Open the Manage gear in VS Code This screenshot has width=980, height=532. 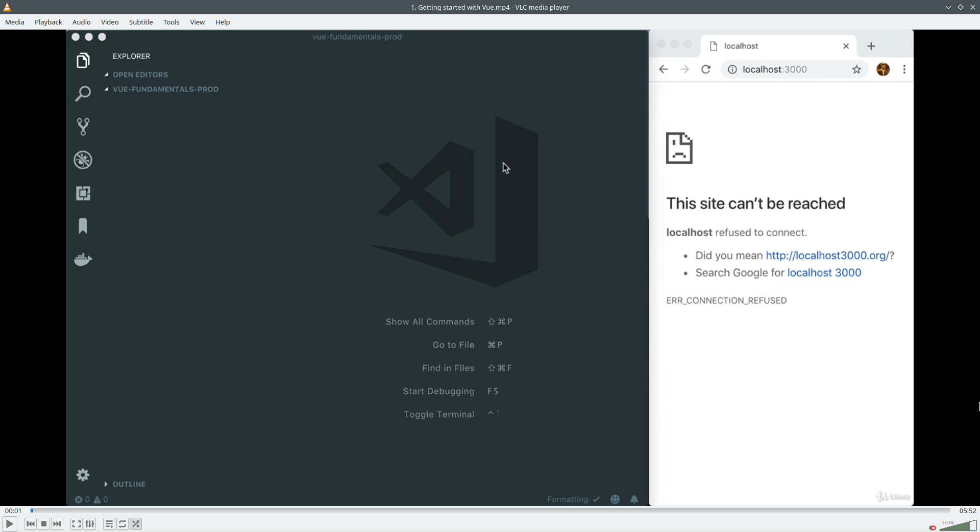(83, 475)
